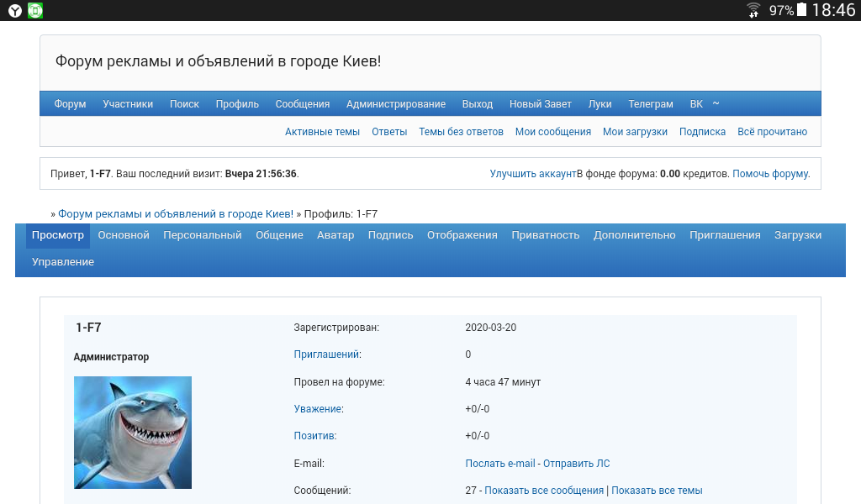Open the Луки menu link
This screenshot has height=504, width=861.
coord(600,104)
